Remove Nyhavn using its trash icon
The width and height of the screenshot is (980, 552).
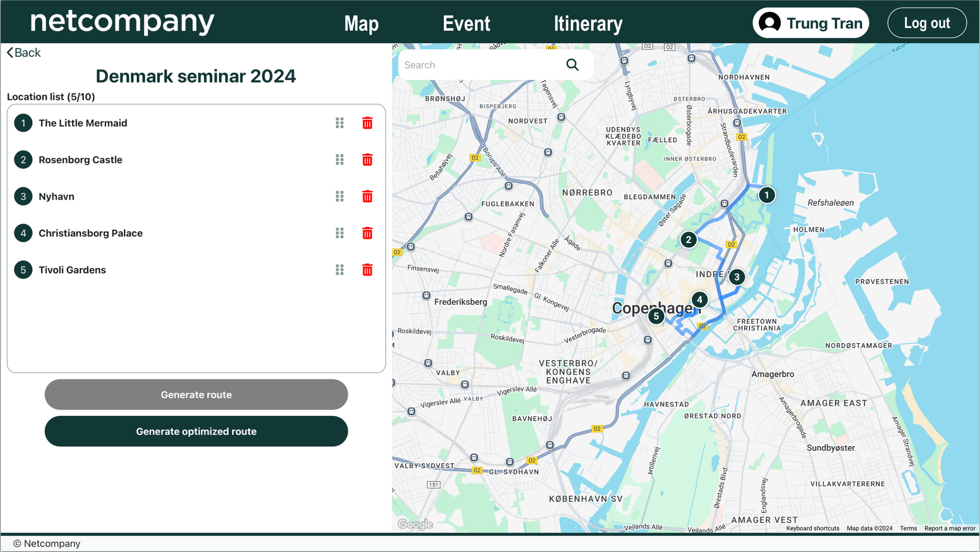point(367,197)
